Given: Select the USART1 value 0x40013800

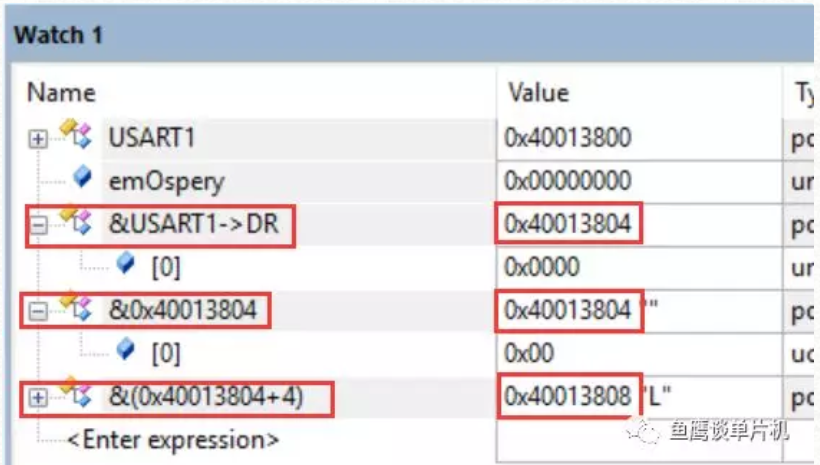Looking at the screenshot, I should click(567, 138).
